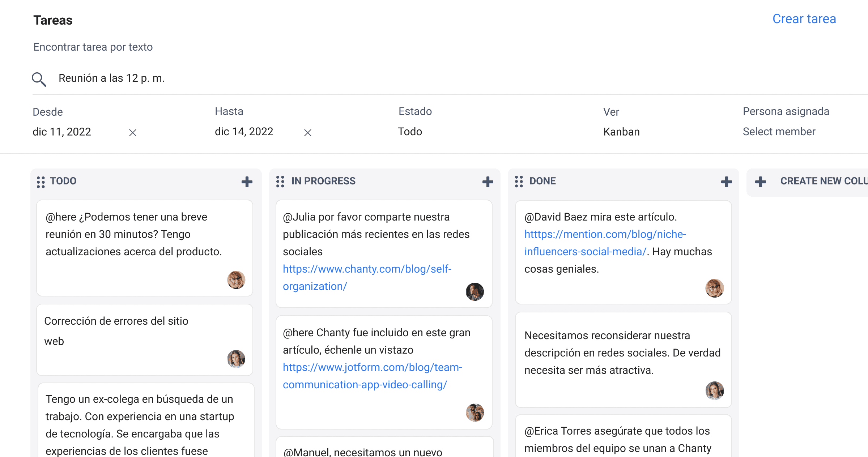This screenshot has width=868, height=457.
Task: Click the search magnifier icon
Action: 39,79
